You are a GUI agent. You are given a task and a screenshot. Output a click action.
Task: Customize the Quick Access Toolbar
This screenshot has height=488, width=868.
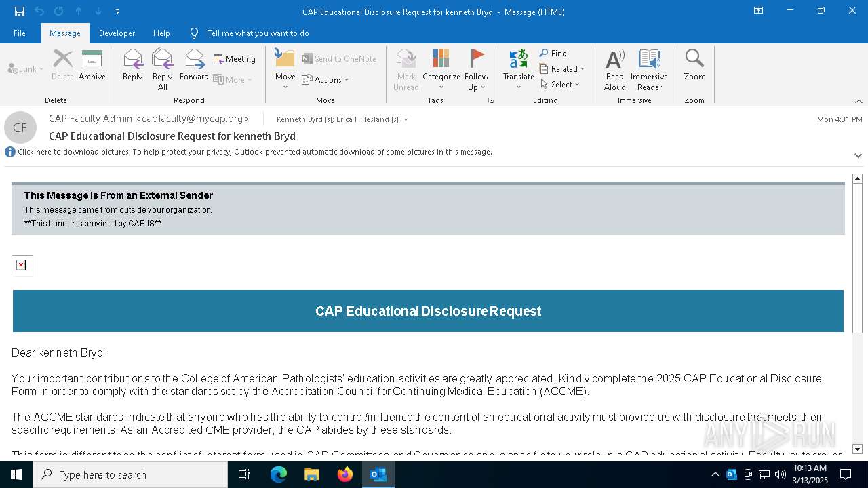tap(117, 12)
